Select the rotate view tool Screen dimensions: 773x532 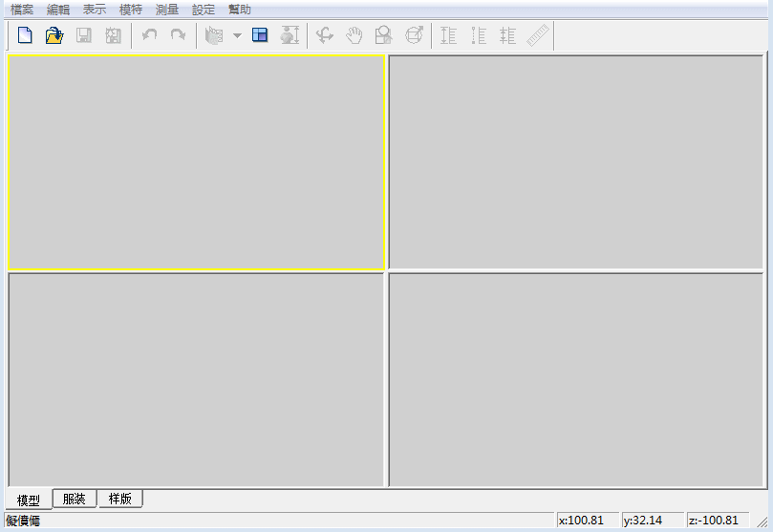[x=325, y=36]
